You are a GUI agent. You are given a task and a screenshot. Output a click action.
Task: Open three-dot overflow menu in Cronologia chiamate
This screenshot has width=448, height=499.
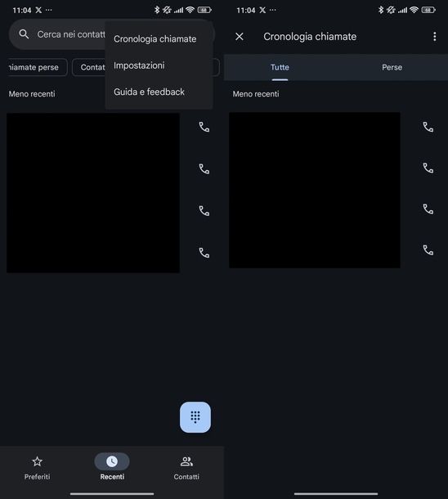[x=435, y=37]
